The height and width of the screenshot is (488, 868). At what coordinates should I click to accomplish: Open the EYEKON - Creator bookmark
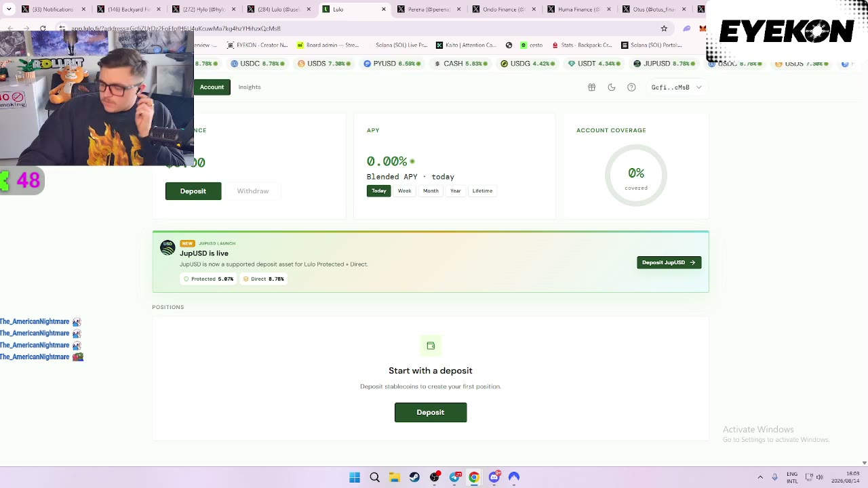click(x=257, y=45)
